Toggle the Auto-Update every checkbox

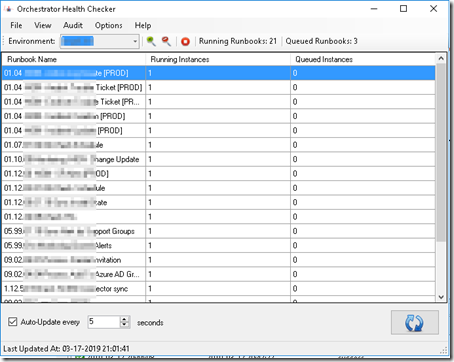tap(13, 322)
